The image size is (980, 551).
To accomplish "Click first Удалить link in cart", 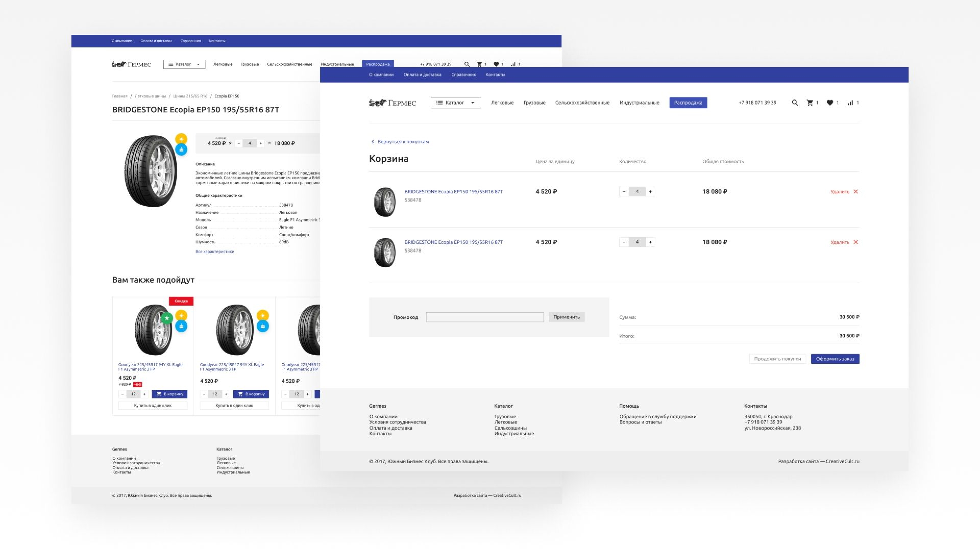I will pyautogui.click(x=840, y=192).
